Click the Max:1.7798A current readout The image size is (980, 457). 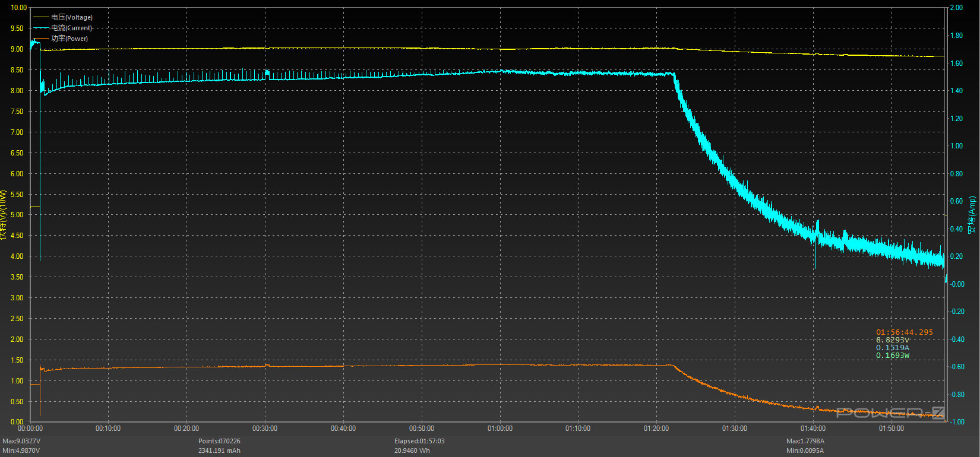click(805, 441)
